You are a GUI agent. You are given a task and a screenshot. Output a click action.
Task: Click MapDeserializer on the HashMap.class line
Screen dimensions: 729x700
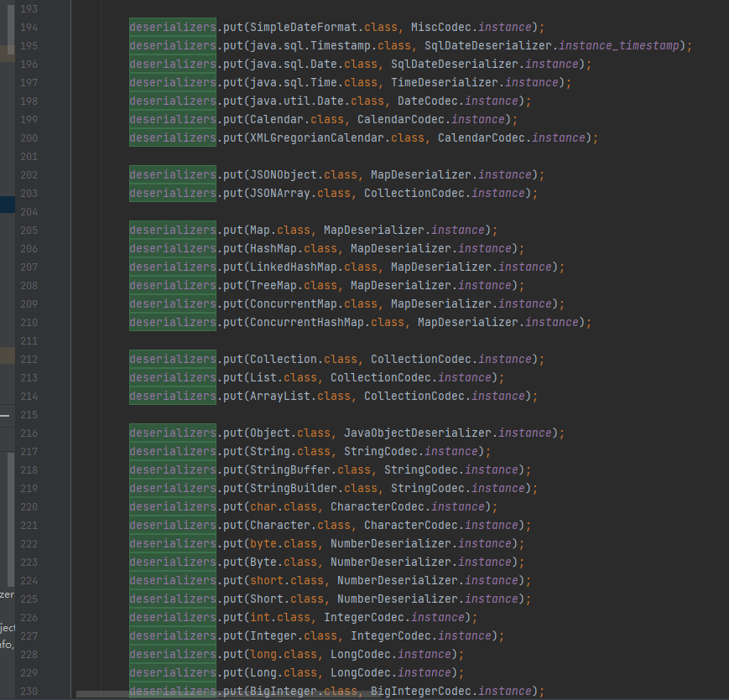(x=401, y=248)
